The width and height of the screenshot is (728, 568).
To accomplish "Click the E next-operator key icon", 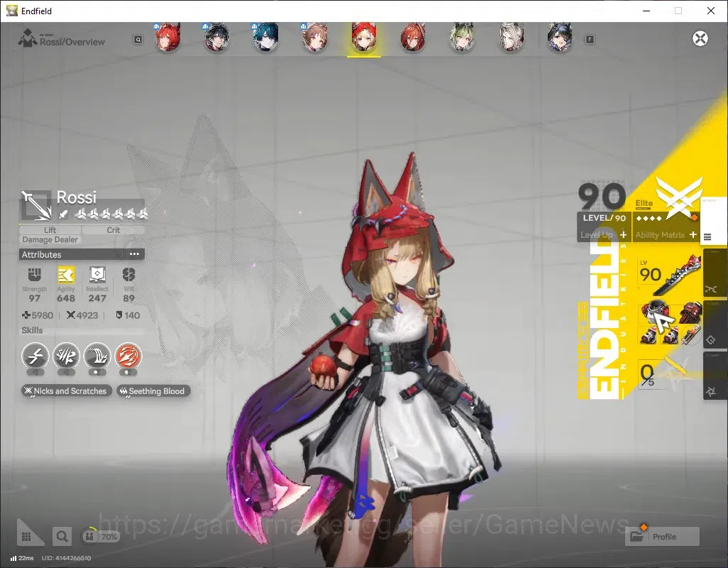I will 590,40.
